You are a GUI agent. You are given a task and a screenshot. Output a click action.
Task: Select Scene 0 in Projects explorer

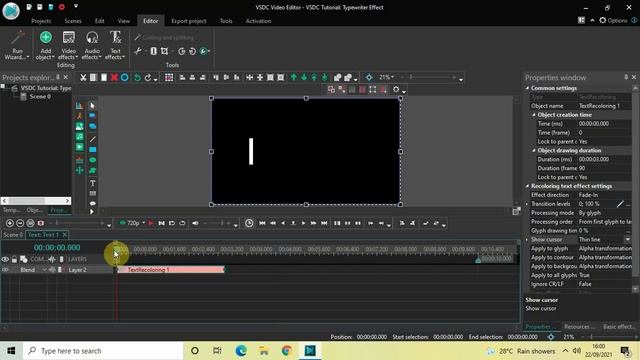40,96
